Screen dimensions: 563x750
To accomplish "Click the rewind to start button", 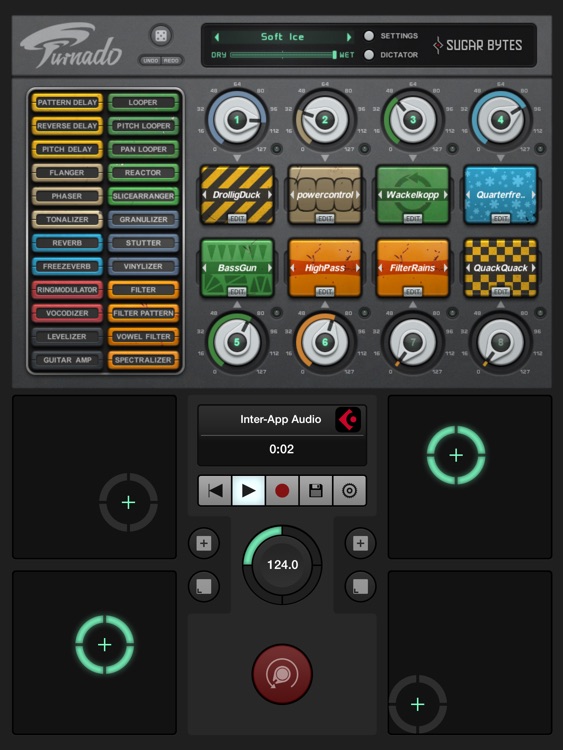I will pos(215,490).
